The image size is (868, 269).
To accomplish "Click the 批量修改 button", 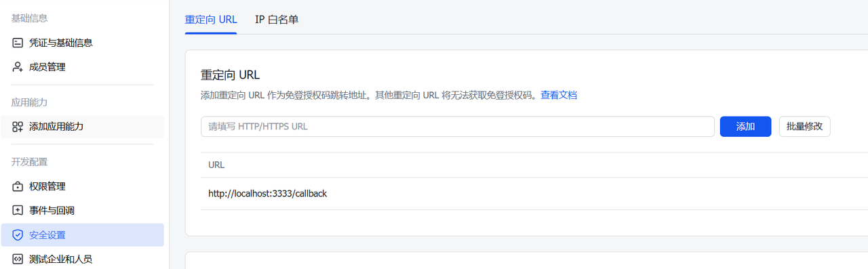I will tap(805, 127).
